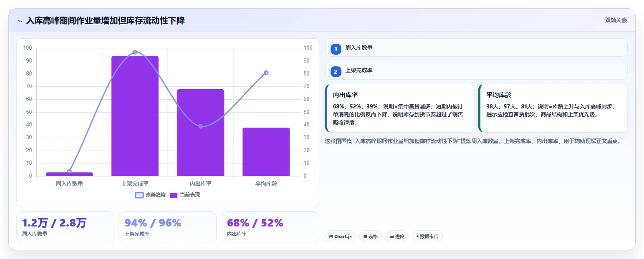The width and height of the screenshot is (644, 259).
Task: Click the line point above 平均库龄 bar
Action: pyautogui.click(x=266, y=73)
